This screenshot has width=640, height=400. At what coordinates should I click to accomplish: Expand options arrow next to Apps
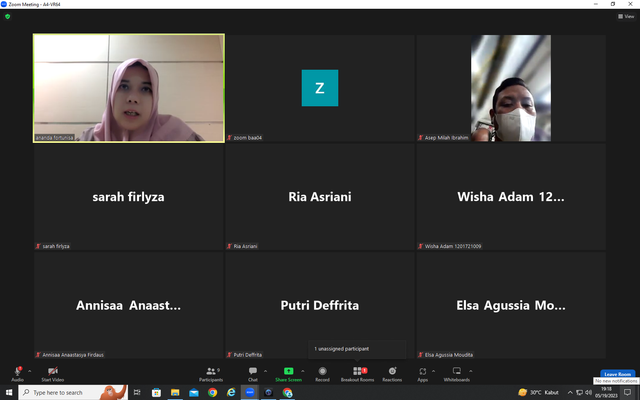click(433, 371)
